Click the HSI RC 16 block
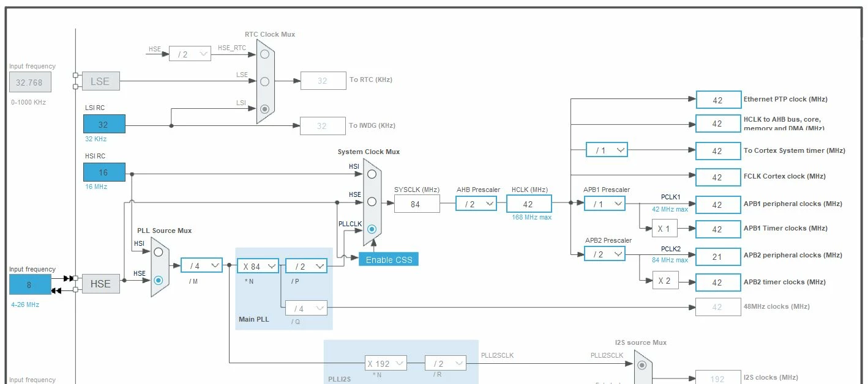 pyautogui.click(x=104, y=172)
